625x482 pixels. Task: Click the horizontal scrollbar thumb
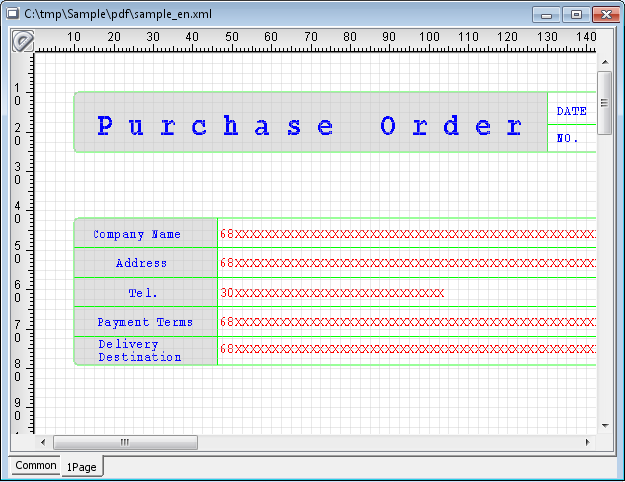click(x=125, y=442)
